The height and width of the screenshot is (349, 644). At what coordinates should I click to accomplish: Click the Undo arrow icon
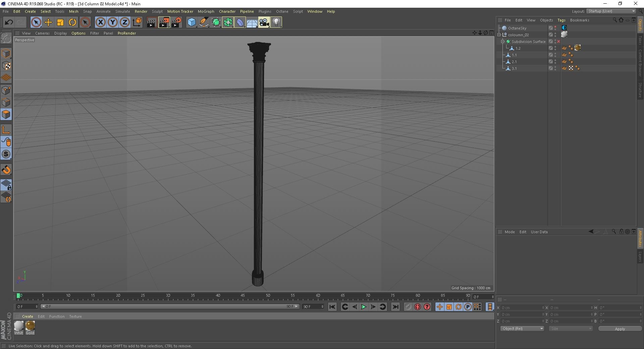pos(9,22)
